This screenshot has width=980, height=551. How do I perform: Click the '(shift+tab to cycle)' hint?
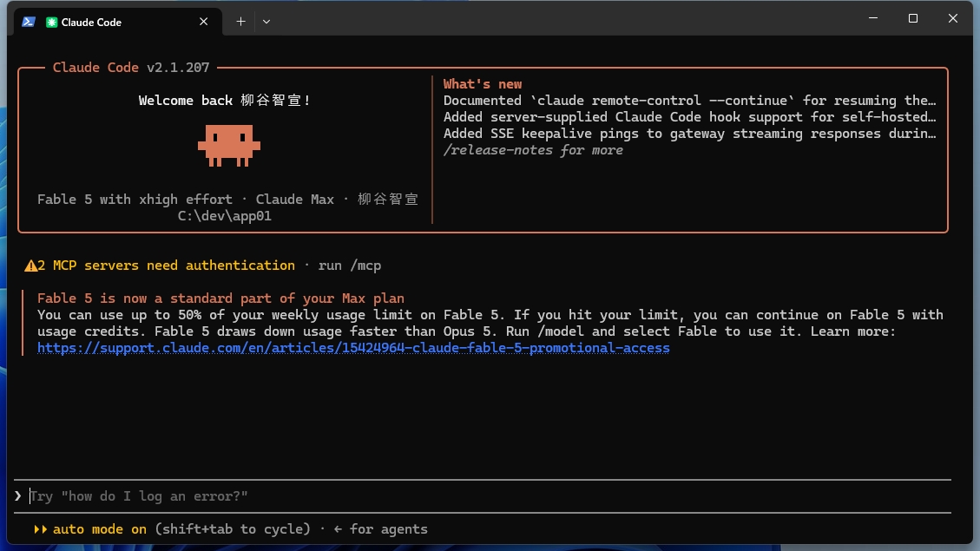pyautogui.click(x=233, y=529)
